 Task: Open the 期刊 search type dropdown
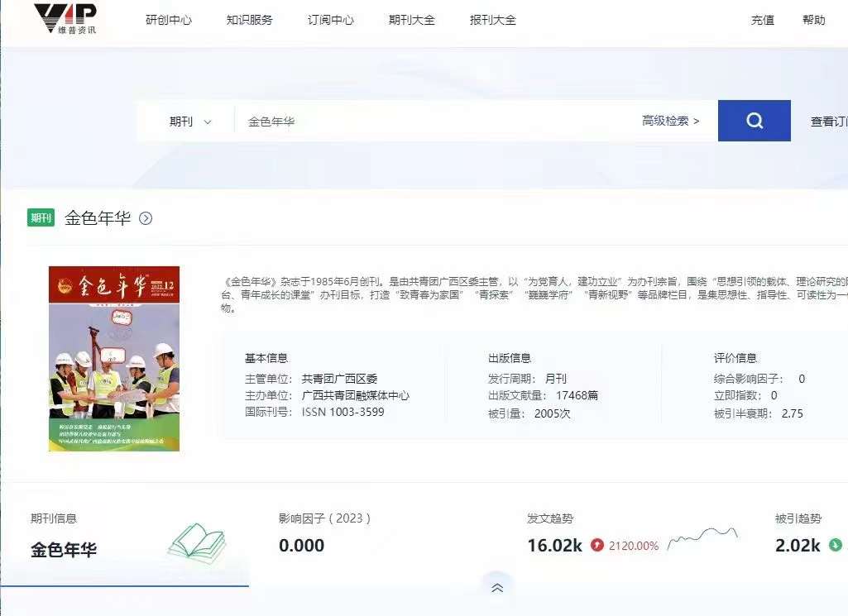[x=189, y=122]
